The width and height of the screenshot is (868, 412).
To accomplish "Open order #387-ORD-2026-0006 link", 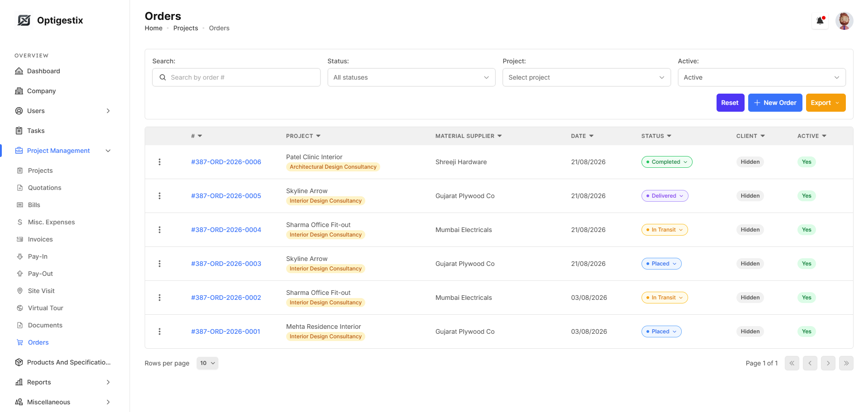I will point(226,162).
